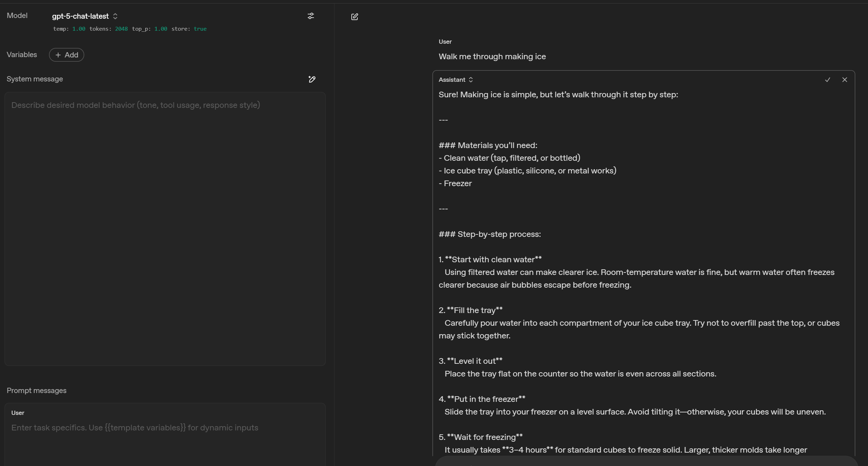Click the prompt User task specifics input field
Viewport: 868px width, 466px height.
(135, 428)
